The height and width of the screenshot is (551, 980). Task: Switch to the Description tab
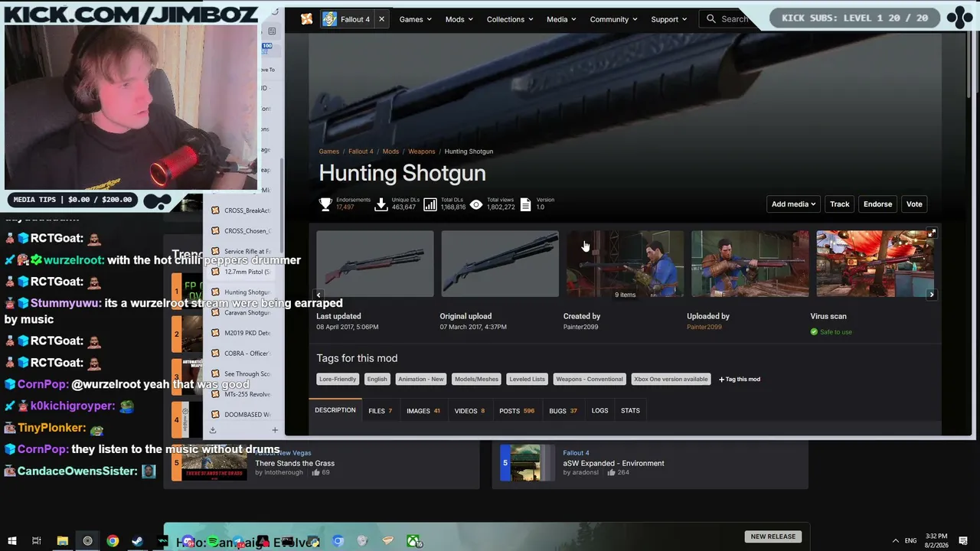pyautogui.click(x=335, y=411)
